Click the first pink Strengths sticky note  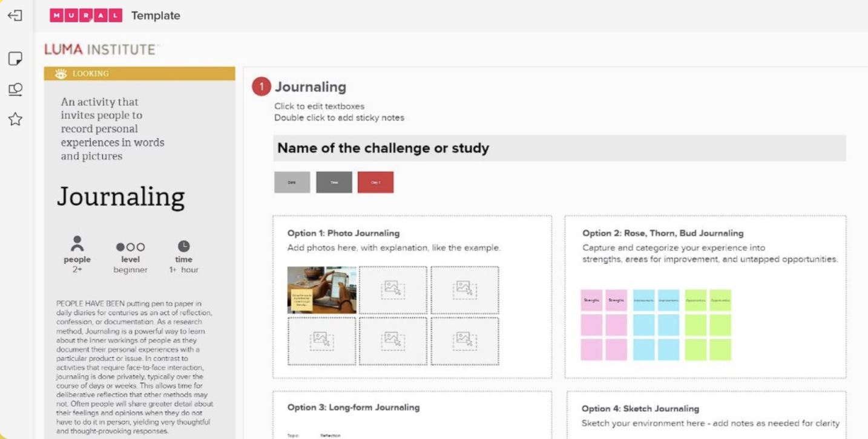click(x=591, y=300)
